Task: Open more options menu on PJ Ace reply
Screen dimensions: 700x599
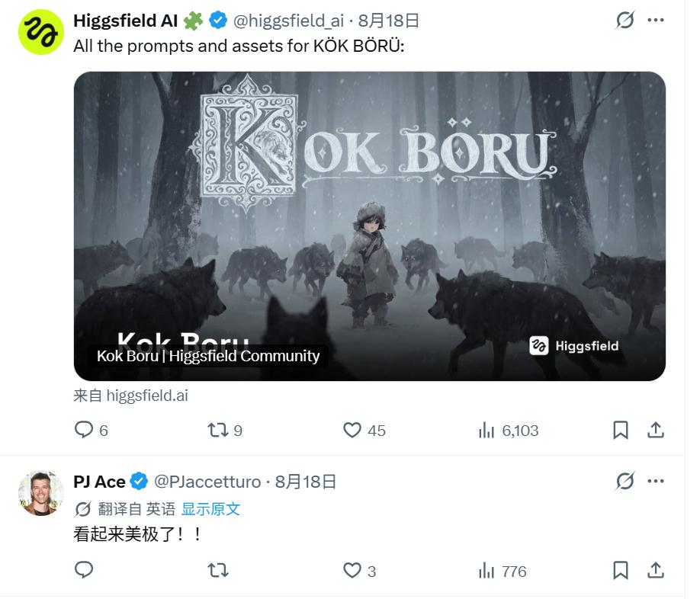Action: 655,481
